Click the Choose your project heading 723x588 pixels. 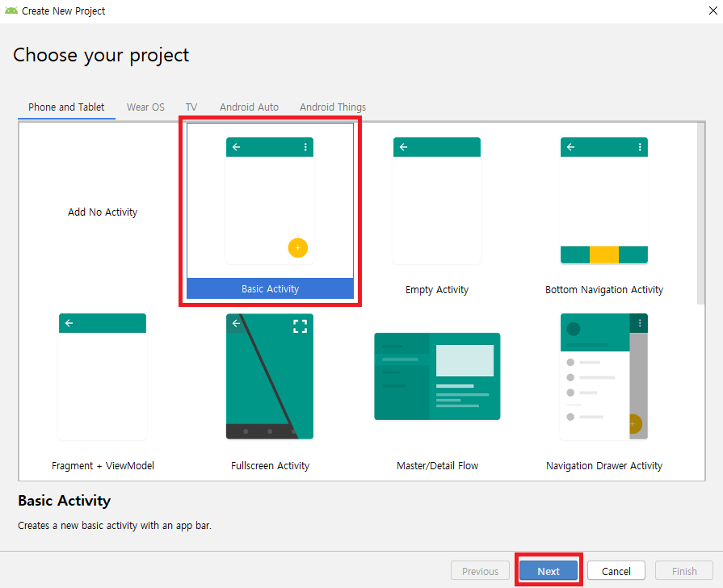tap(101, 56)
